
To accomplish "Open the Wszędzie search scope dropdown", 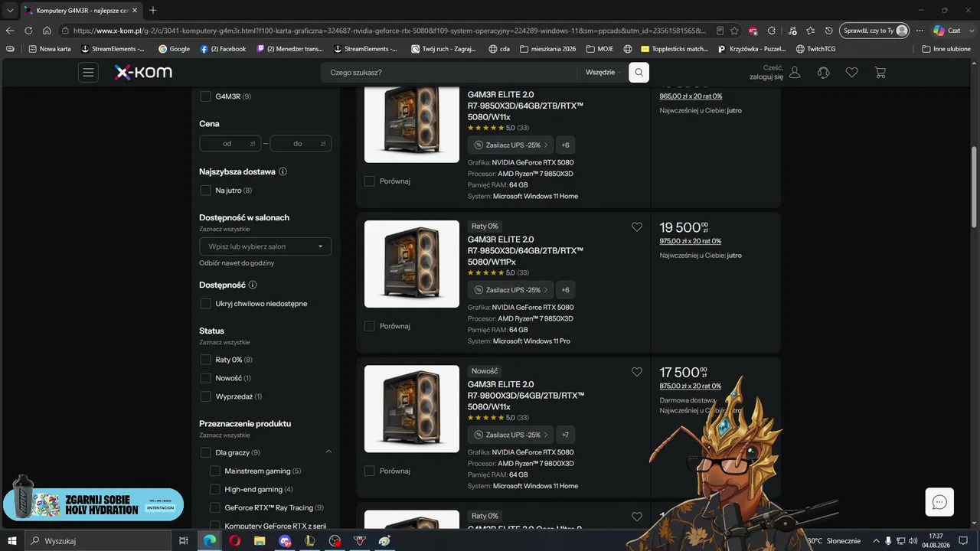I will (603, 73).
